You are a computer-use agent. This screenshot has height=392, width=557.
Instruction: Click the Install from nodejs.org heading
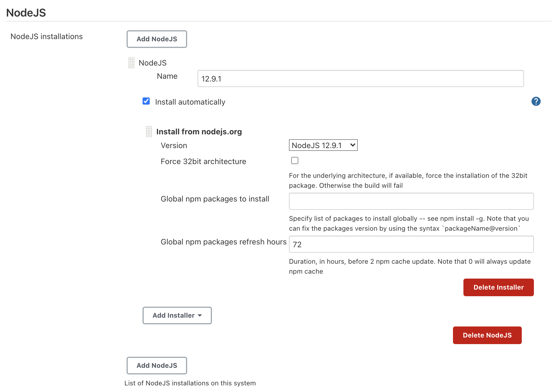(x=199, y=132)
